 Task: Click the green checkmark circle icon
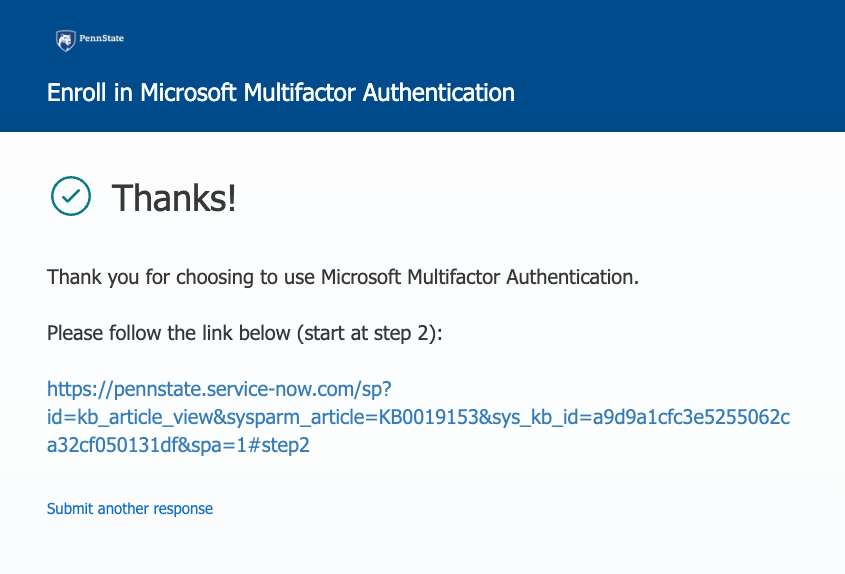pos(70,197)
